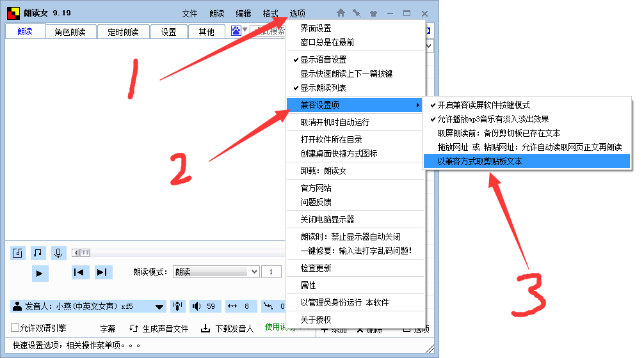Select 以兼容方式取剪贴板文本 menu item
The image size is (644, 358).
527,161
